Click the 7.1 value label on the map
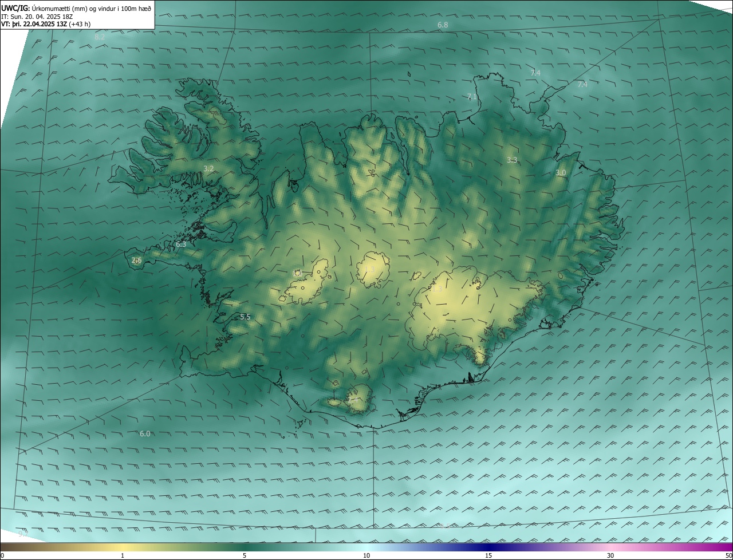733x560 pixels. [x=472, y=97]
